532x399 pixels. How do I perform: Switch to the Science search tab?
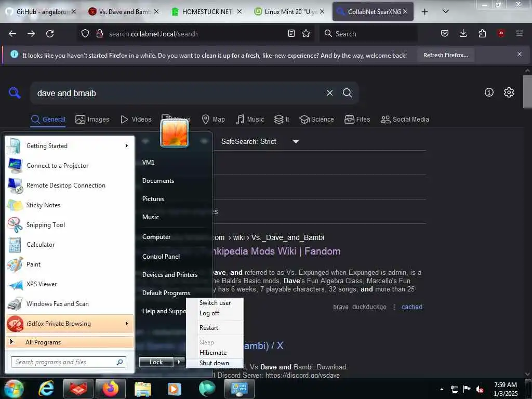(x=316, y=119)
